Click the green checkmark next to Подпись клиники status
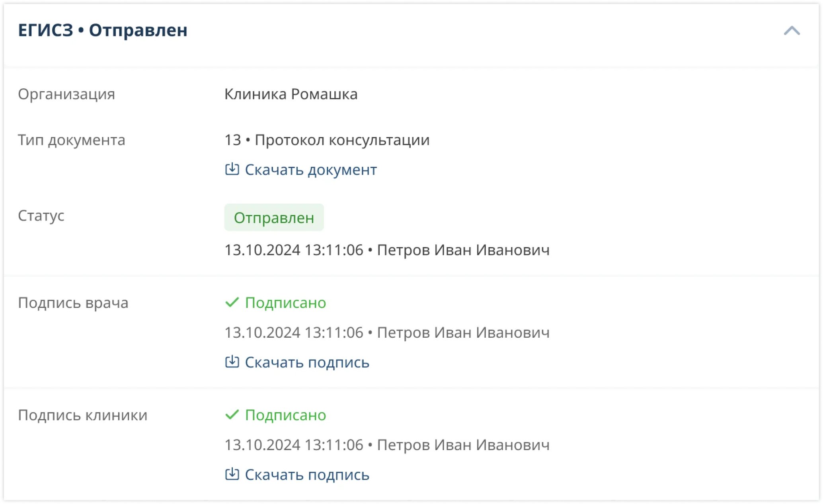Image resolution: width=823 pixels, height=504 pixels. [x=232, y=415]
